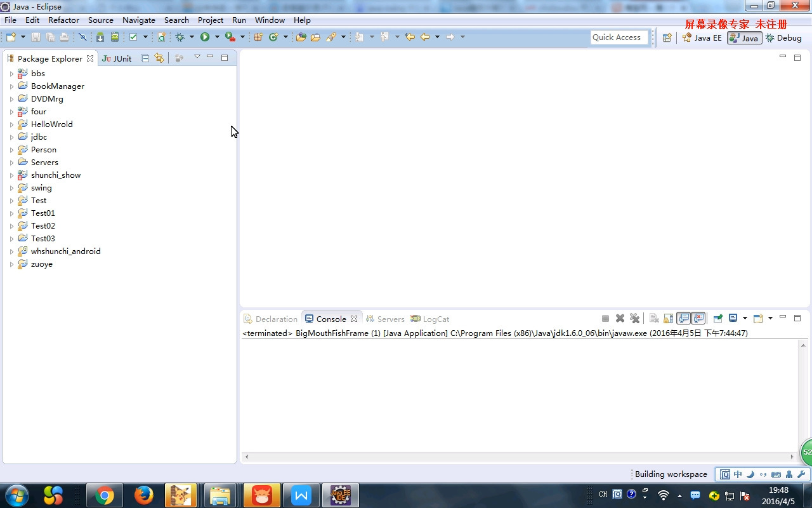812x508 pixels.
Task: Open dropdown next to Debug bug icon
Action: [192, 37]
